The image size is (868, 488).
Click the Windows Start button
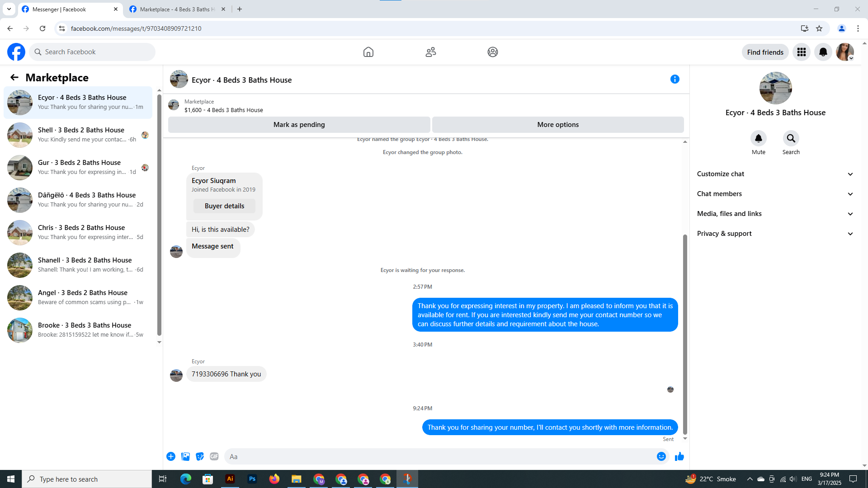pyautogui.click(x=11, y=479)
